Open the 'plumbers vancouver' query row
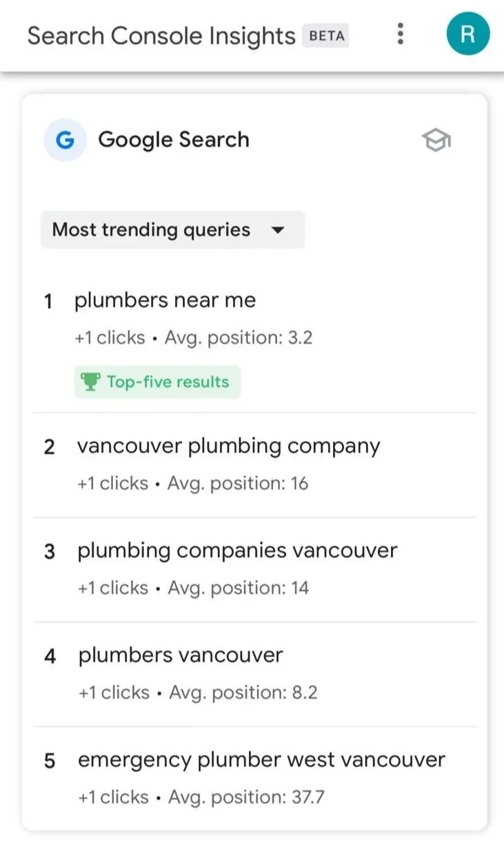504x858 pixels. pyautogui.click(x=180, y=655)
